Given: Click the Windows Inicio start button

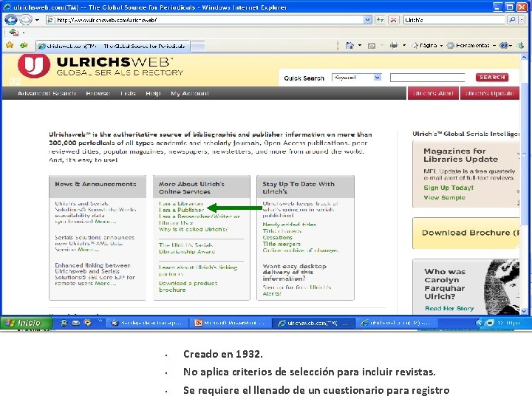Looking at the screenshot, I should tap(27, 323).
